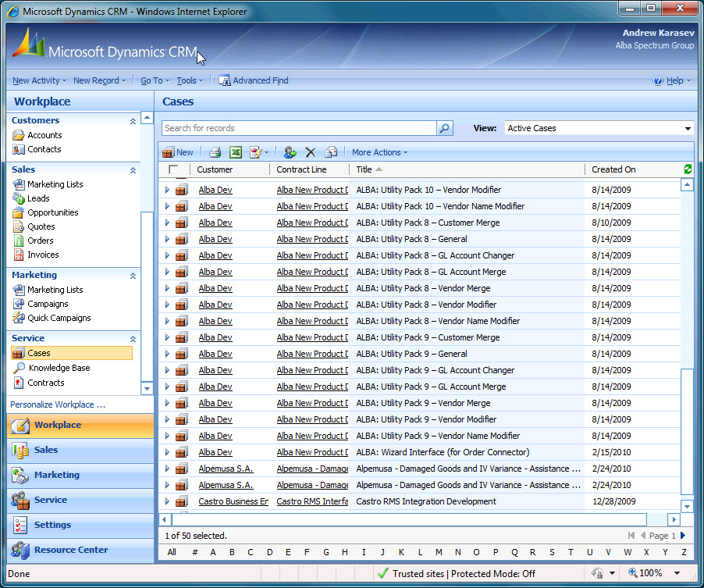The width and height of the screenshot is (704, 588).
Task: Click the Print toolbar icon
Action: tap(215, 152)
